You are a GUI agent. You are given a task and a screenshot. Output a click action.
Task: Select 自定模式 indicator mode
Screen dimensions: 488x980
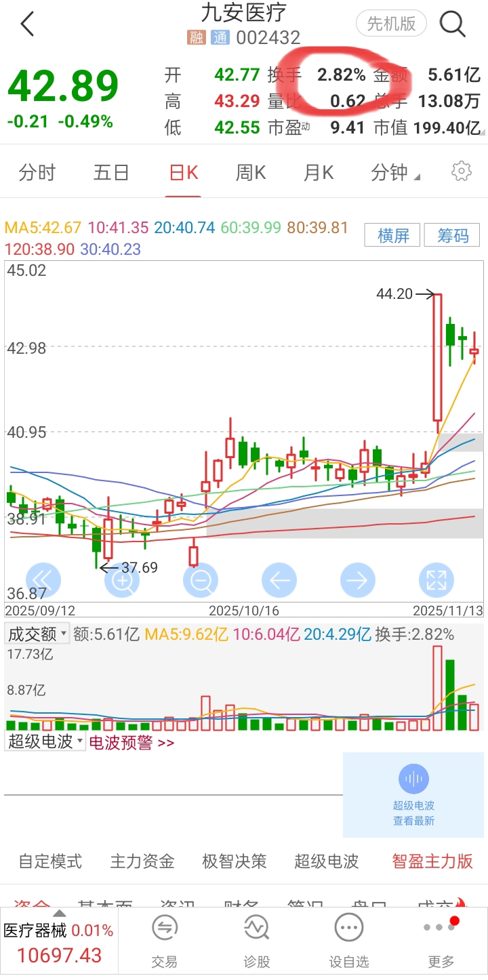point(50,861)
